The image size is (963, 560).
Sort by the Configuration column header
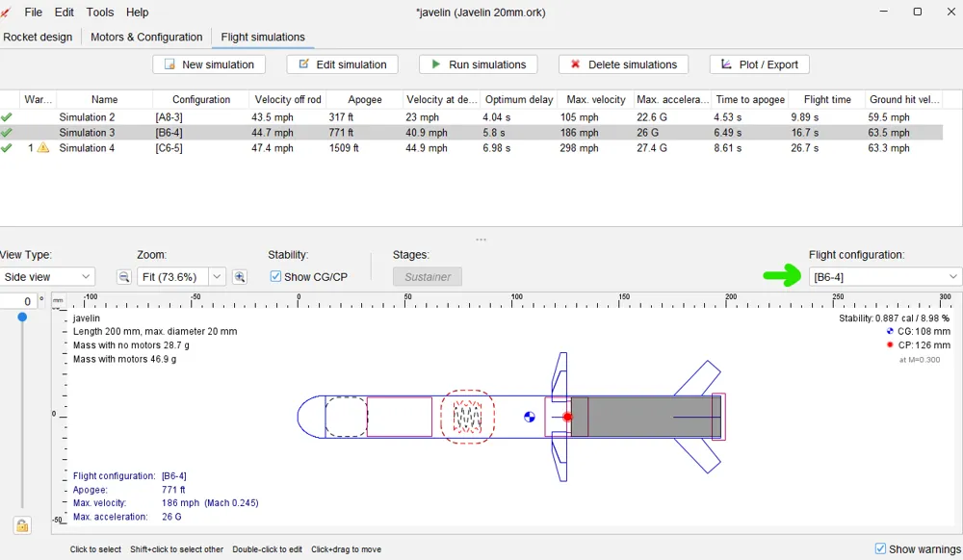[201, 99]
